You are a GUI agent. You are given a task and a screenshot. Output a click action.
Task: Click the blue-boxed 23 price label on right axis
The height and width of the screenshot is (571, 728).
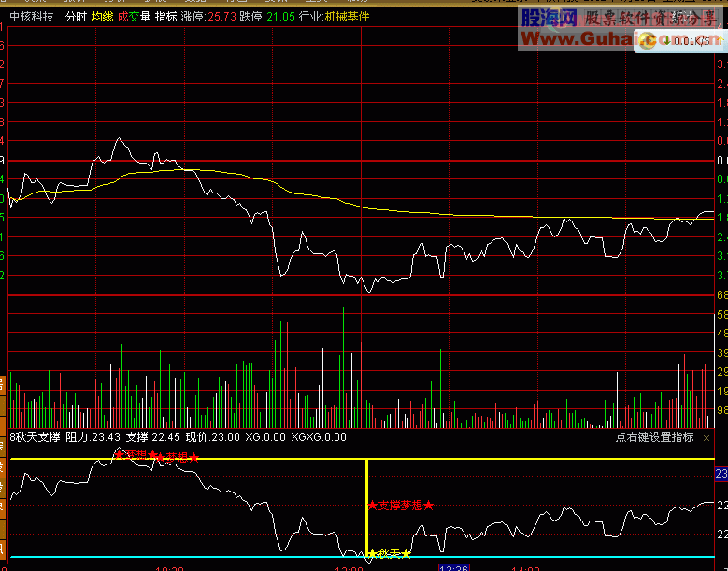tap(721, 474)
